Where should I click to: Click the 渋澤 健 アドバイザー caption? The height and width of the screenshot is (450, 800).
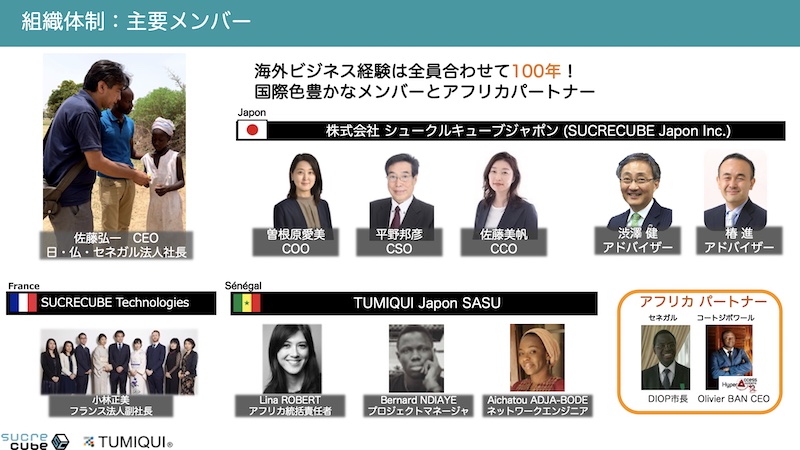click(x=637, y=240)
